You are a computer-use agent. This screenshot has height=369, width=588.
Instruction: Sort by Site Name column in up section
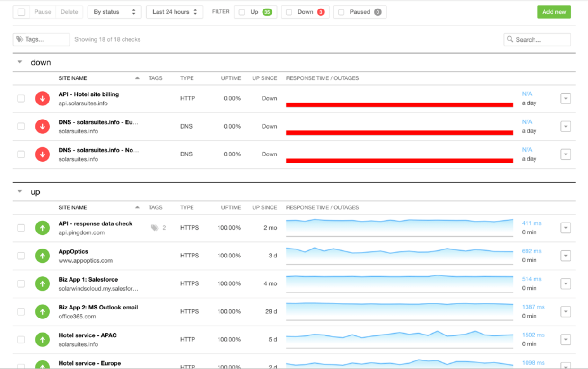pyautogui.click(x=73, y=207)
